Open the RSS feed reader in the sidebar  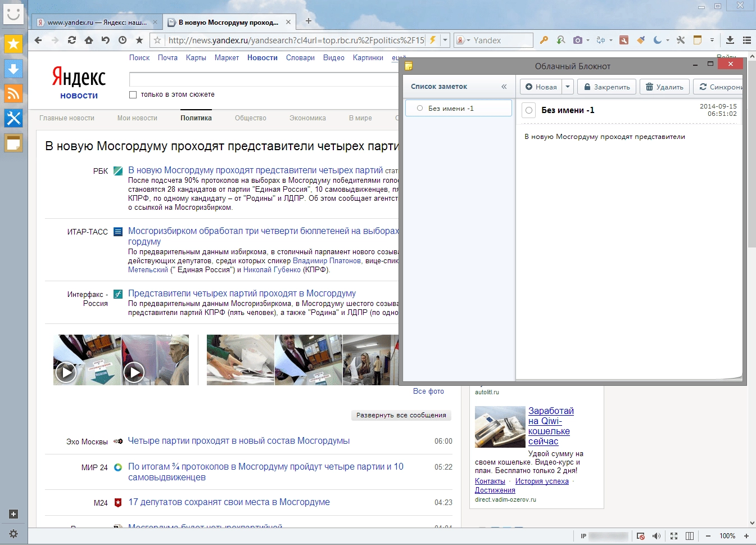pos(13,93)
